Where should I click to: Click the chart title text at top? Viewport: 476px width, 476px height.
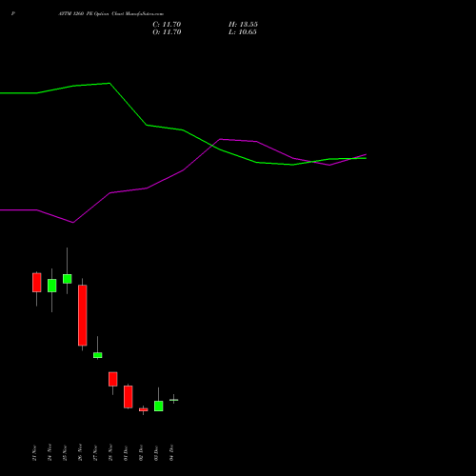111,14
